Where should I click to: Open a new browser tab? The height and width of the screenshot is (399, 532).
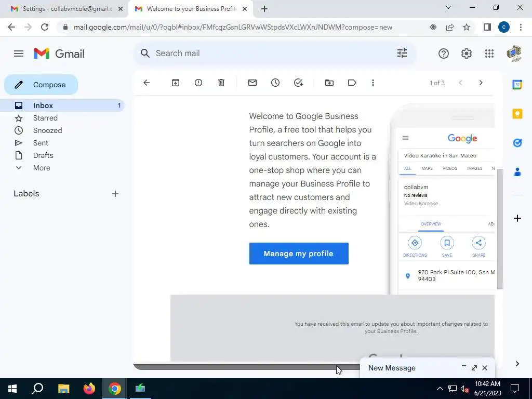coord(264,9)
